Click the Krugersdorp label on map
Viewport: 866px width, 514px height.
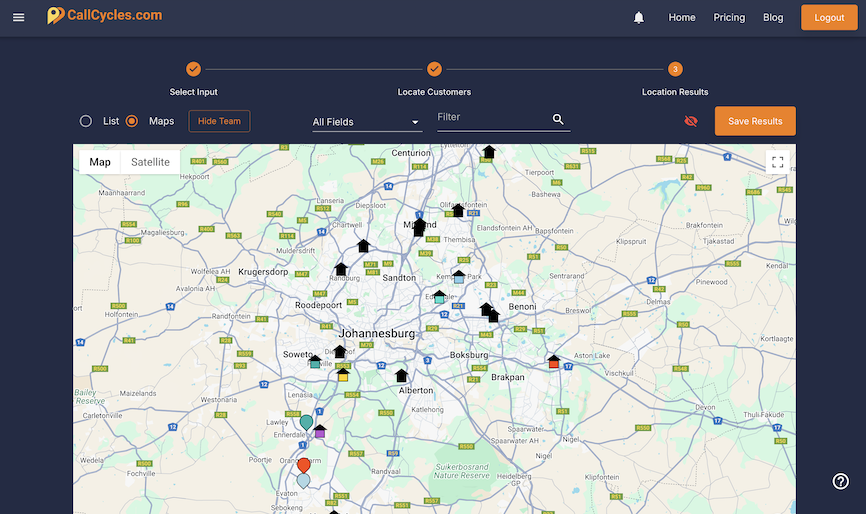click(x=263, y=272)
